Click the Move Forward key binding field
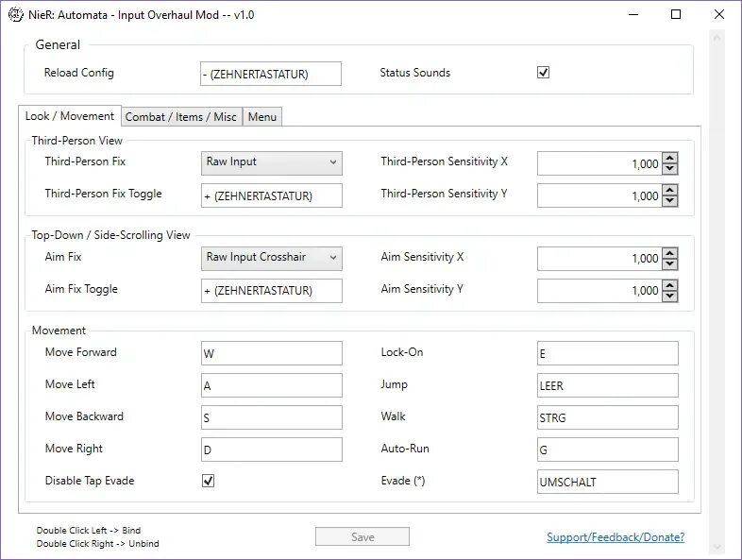Image resolution: width=742 pixels, height=560 pixels. pyautogui.click(x=272, y=353)
